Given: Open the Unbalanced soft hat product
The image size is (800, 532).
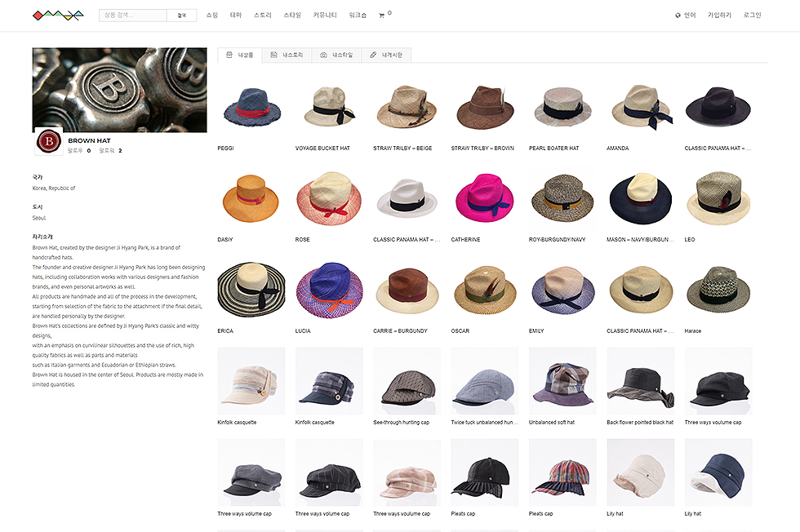Looking at the screenshot, I should [562, 381].
